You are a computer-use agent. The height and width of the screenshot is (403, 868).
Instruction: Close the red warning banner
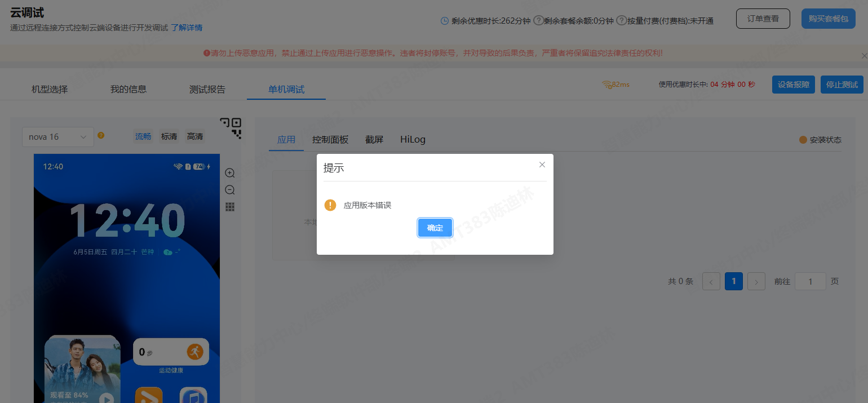click(864, 55)
